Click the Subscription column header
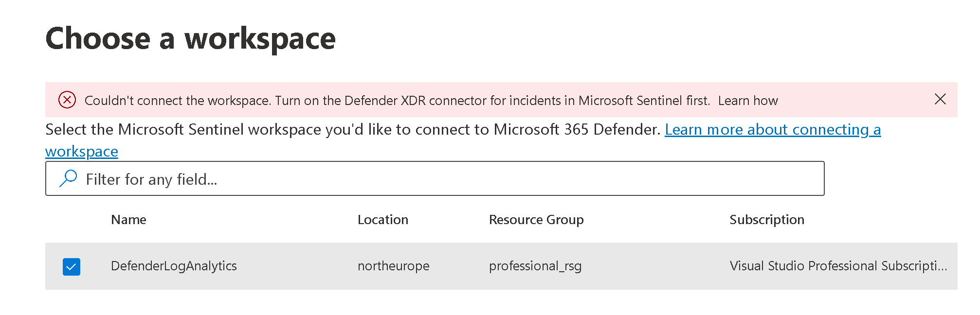The height and width of the screenshot is (315, 980). click(x=766, y=220)
